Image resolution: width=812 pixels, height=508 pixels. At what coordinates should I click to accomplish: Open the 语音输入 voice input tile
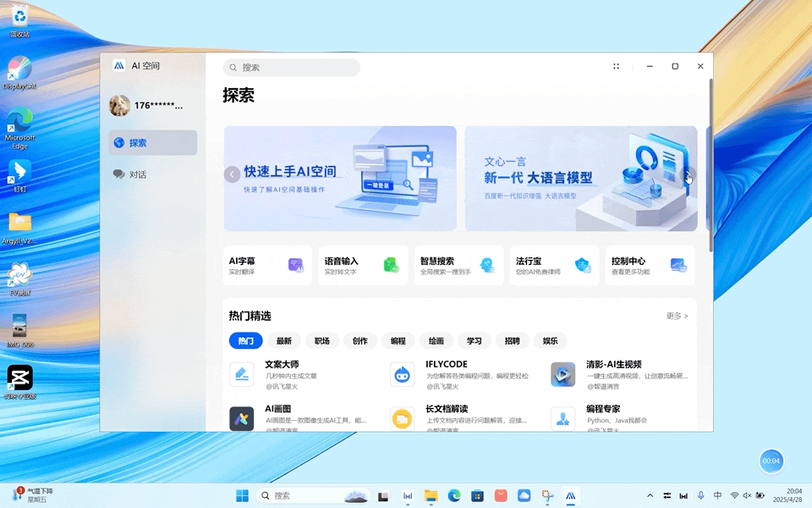[363, 266]
